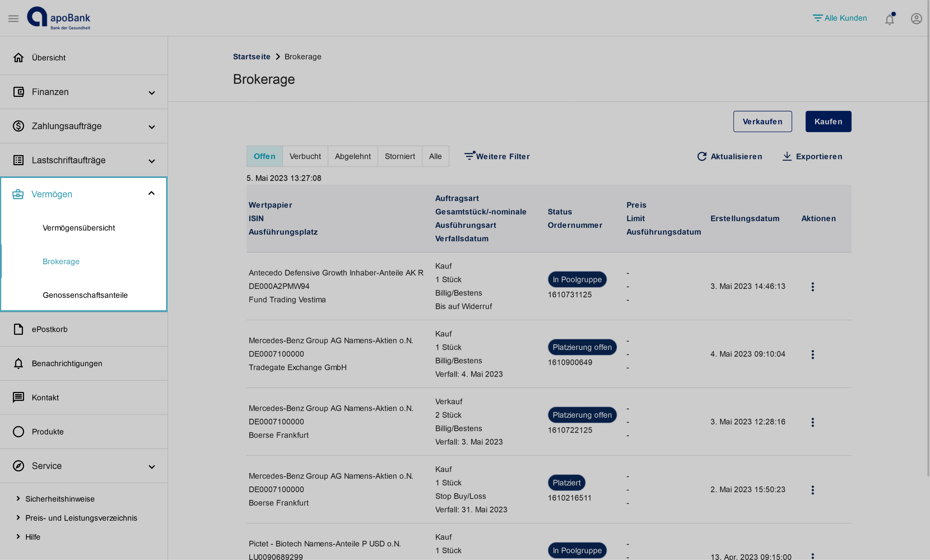This screenshot has width=930, height=560.
Task: Open Vermögensübersicht submenu item
Action: 78,228
